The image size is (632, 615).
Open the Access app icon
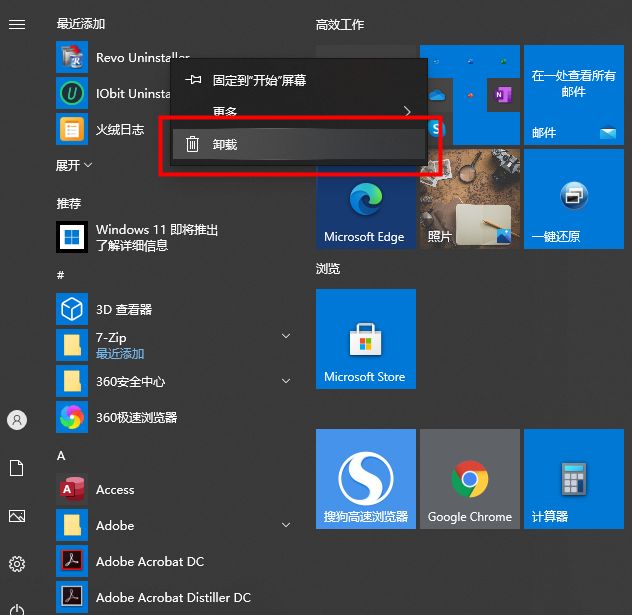pyautogui.click(x=72, y=489)
